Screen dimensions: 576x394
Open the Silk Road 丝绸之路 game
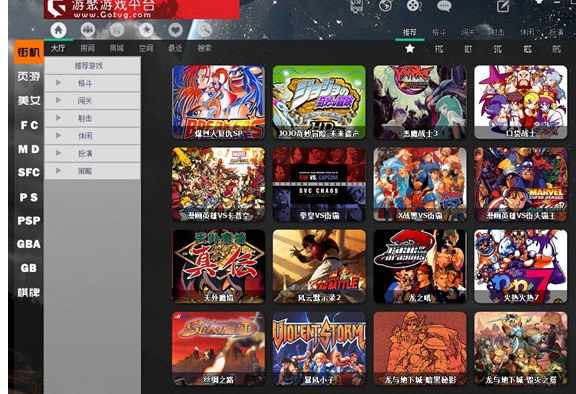click(x=218, y=348)
